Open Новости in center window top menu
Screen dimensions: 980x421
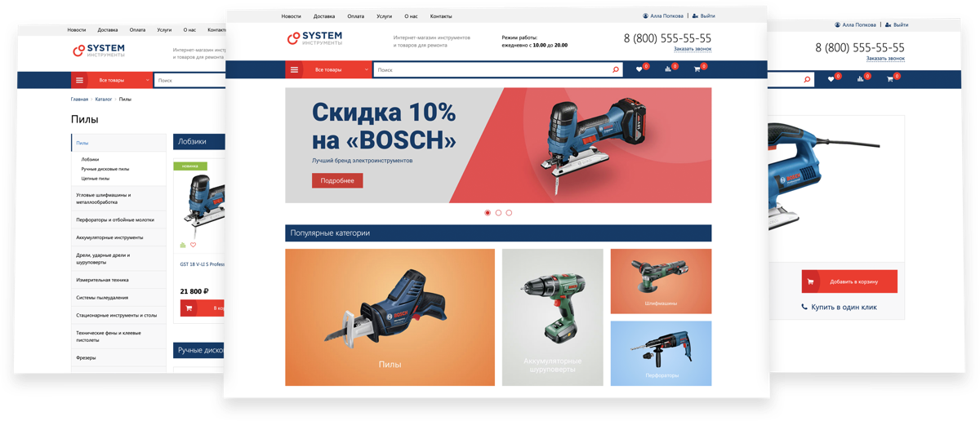pos(291,16)
